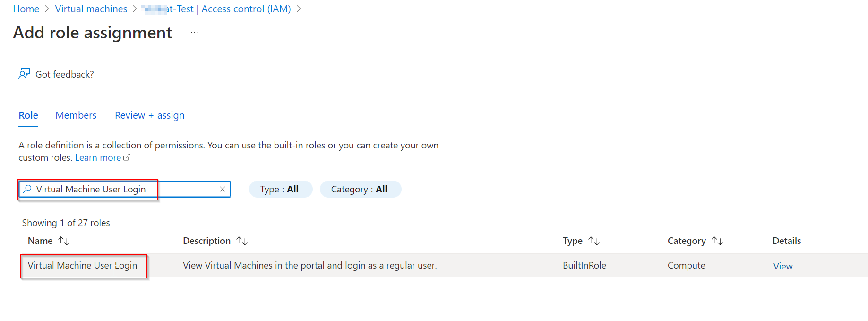The width and height of the screenshot is (868, 321).
Task: Switch to the Role tab
Action: [x=28, y=115]
